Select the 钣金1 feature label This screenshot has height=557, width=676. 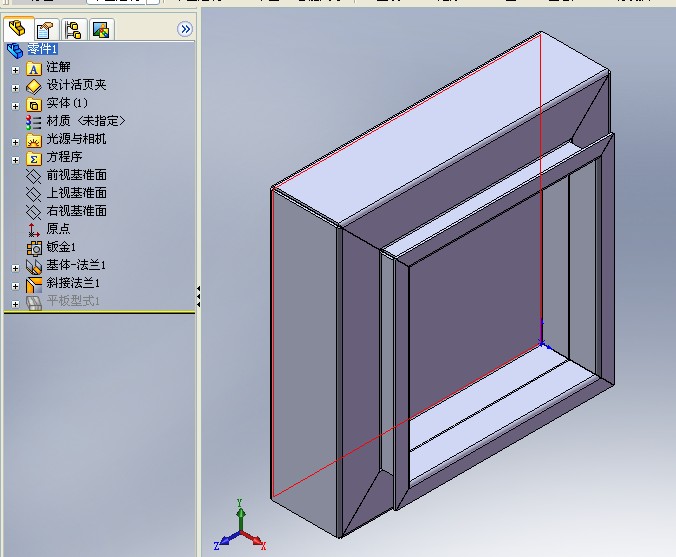(61, 247)
